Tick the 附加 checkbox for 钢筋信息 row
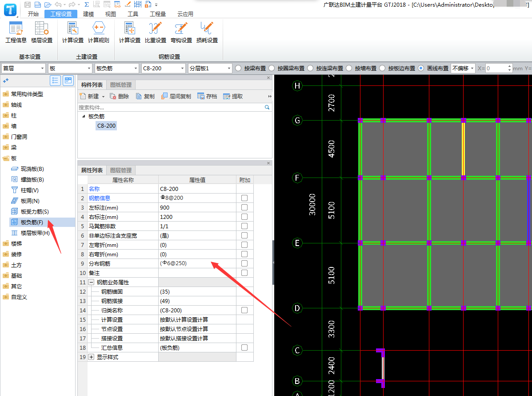This screenshot has width=532, height=396. 244,198
